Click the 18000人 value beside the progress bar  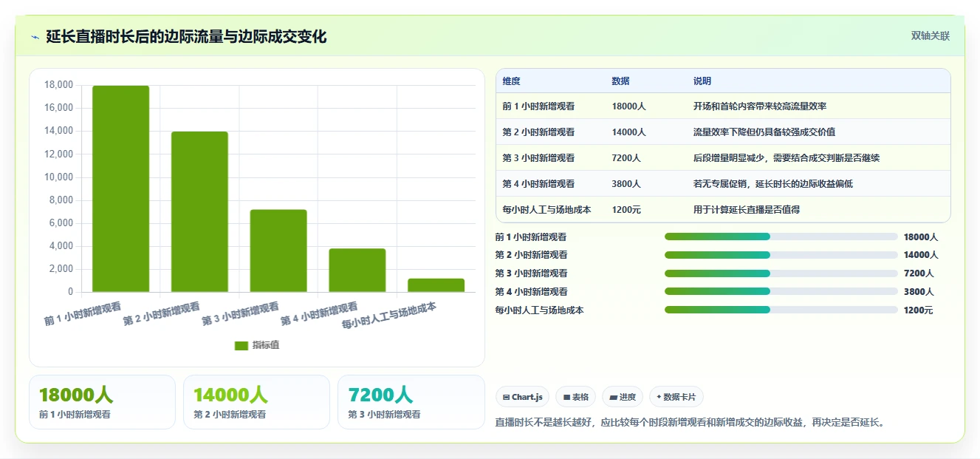click(x=921, y=237)
